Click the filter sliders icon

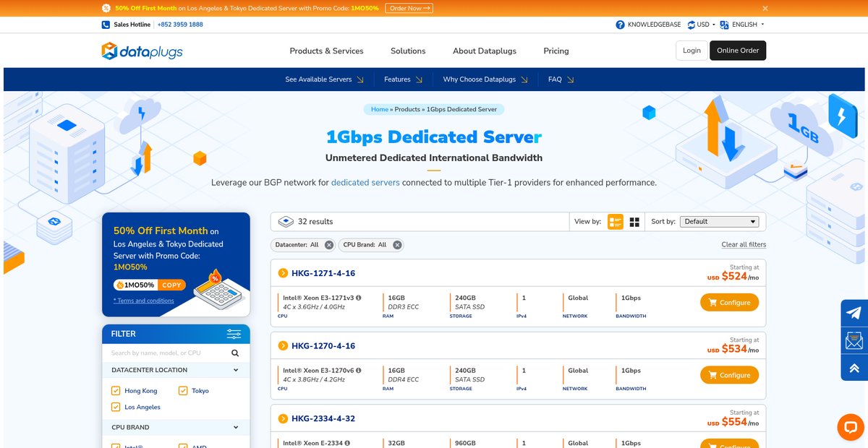pyautogui.click(x=234, y=334)
